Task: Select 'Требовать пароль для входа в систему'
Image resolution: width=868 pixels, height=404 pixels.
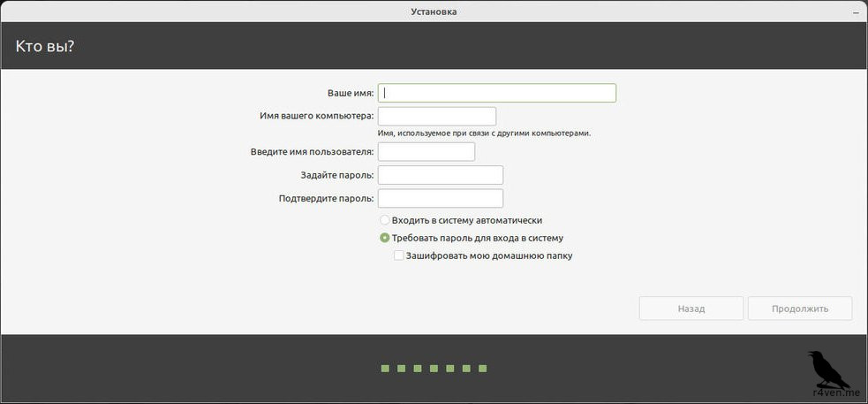Action: pyautogui.click(x=385, y=238)
